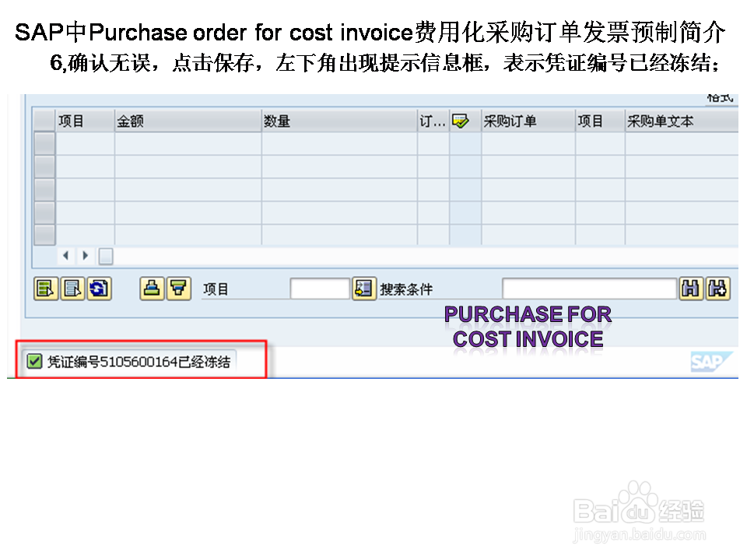Click the right scroll arrow below the table
747x560 pixels.
coord(85,255)
